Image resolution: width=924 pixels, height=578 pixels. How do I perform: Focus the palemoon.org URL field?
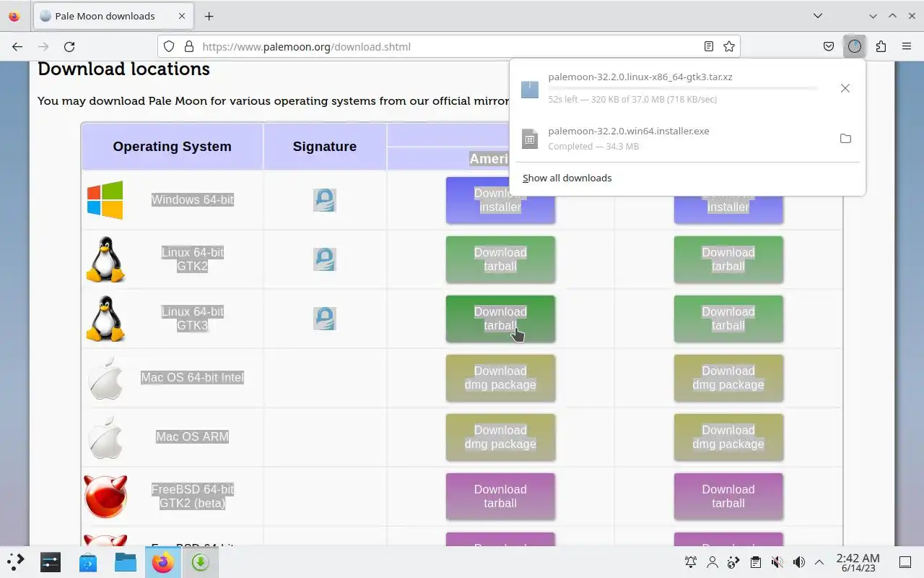[x=448, y=46]
